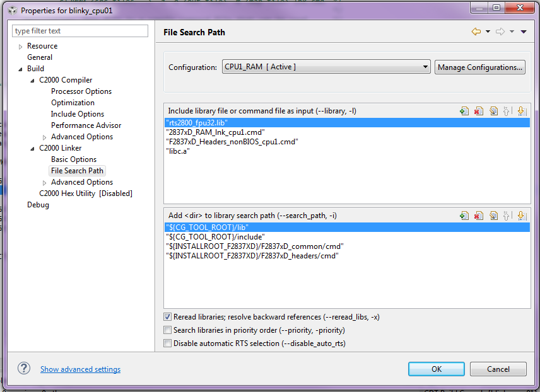
Task: Click Add icon for library search path list
Action: 464,216
